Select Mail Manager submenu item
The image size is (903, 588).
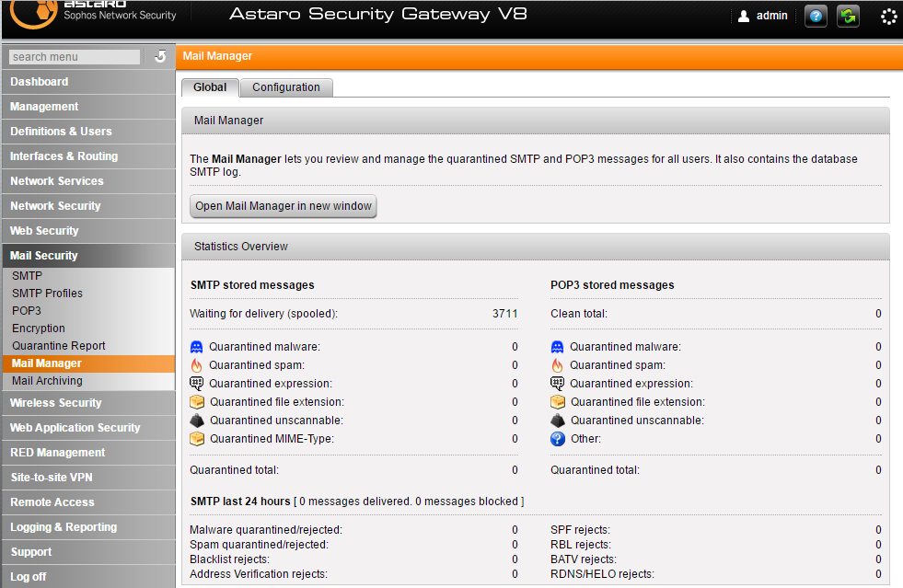point(88,363)
